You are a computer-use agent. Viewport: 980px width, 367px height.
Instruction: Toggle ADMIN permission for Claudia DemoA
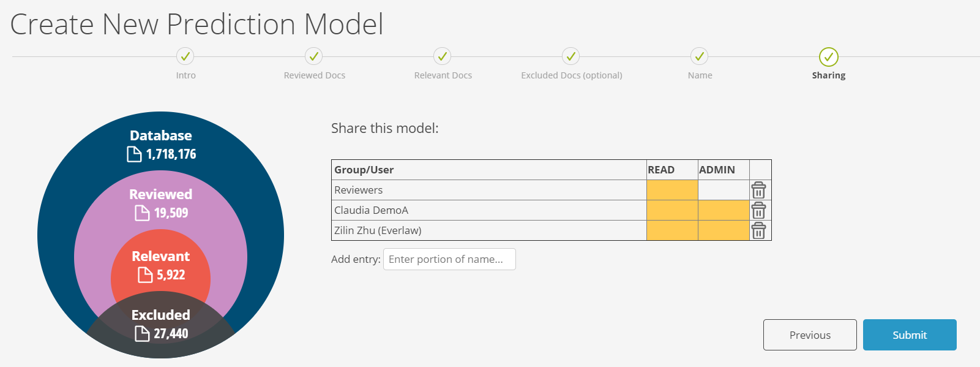(724, 210)
